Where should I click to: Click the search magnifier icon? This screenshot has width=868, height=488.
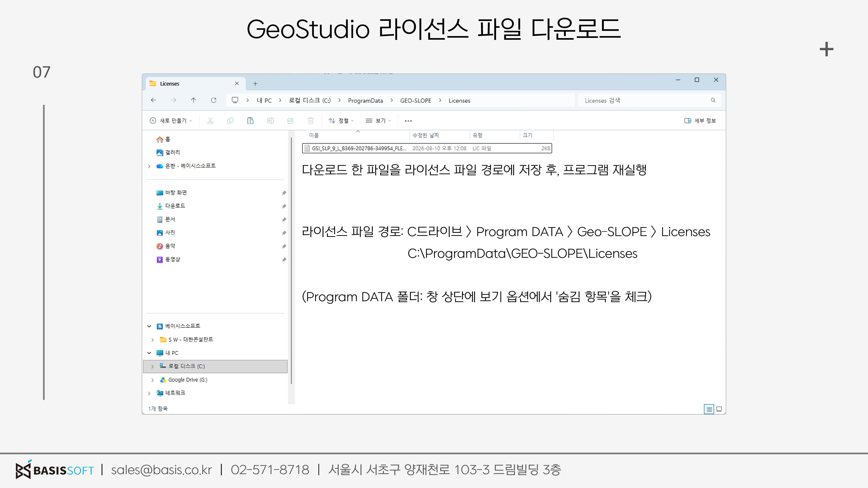[713, 100]
